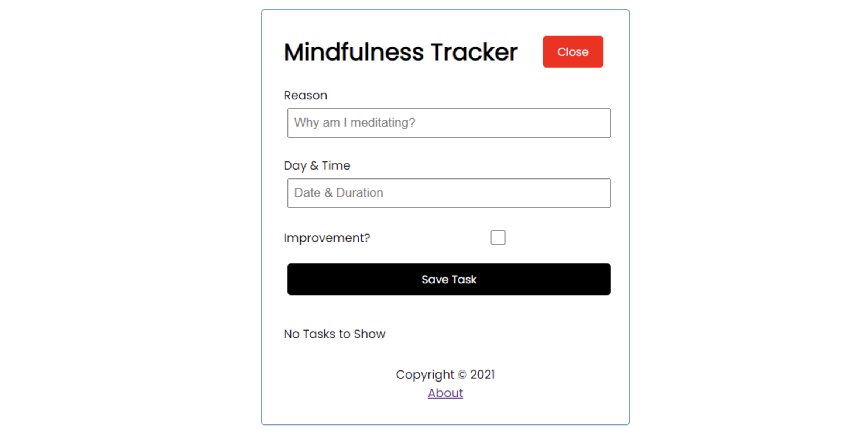Viewport: 868px width, 444px height.
Task: Hide the form using the Close button
Action: 573,52
